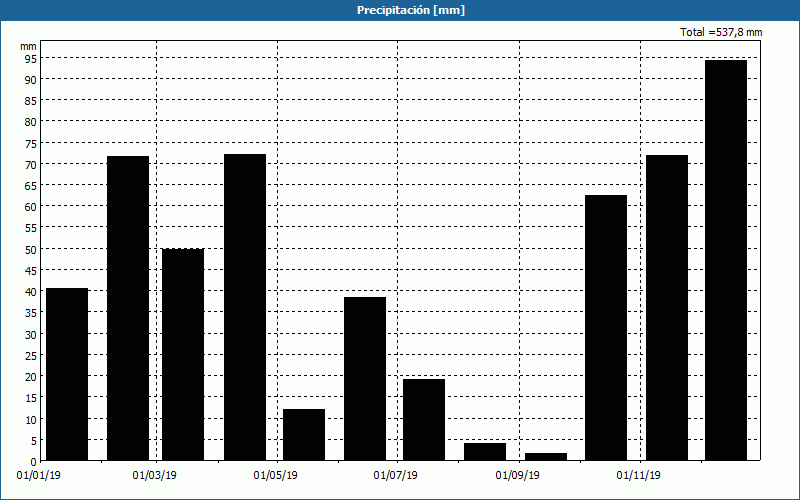The height and width of the screenshot is (500, 800).
Task: Click the 85 y-axis value
Action: pyautogui.click(x=31, y=101)
